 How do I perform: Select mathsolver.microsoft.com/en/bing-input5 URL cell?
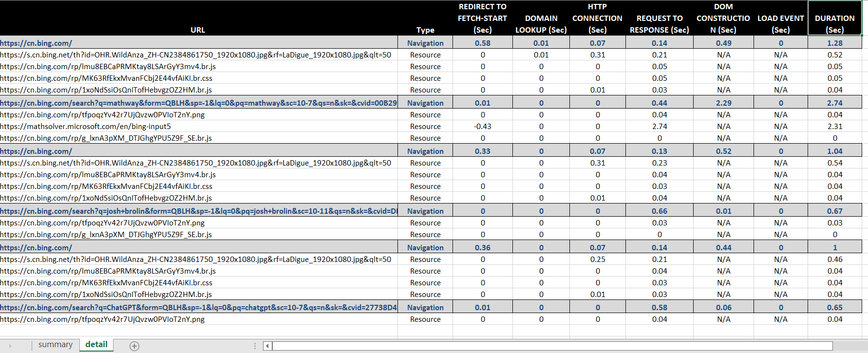(x=198, y=127)
